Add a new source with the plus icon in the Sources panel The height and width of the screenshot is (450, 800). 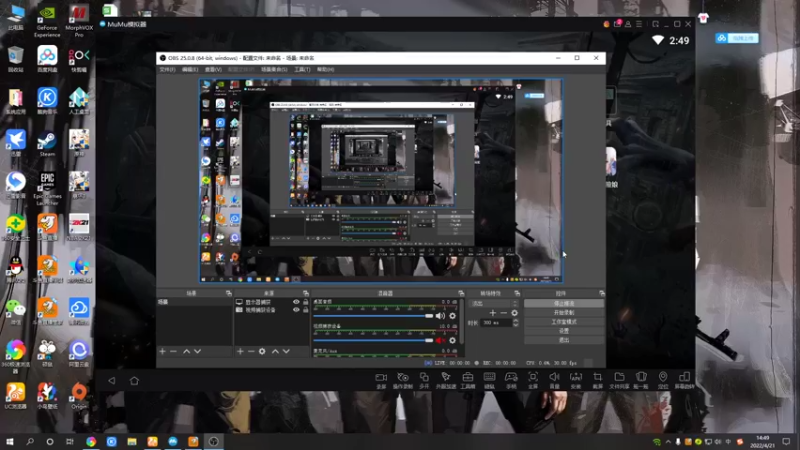240,352
